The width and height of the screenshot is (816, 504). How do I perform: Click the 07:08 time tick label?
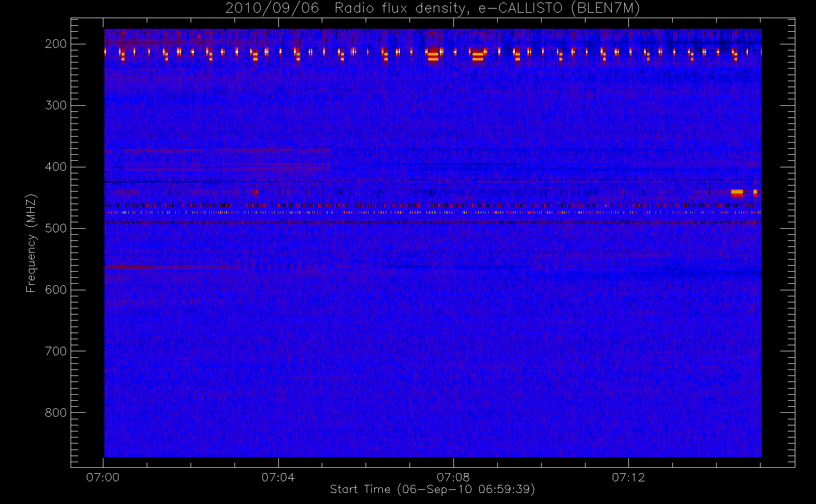click(453, 477)
